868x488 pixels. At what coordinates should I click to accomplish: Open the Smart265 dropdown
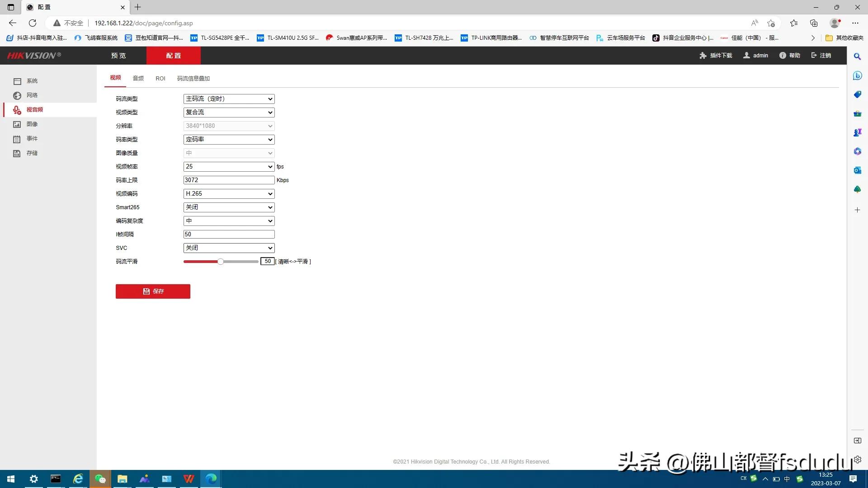coord(228,207)
